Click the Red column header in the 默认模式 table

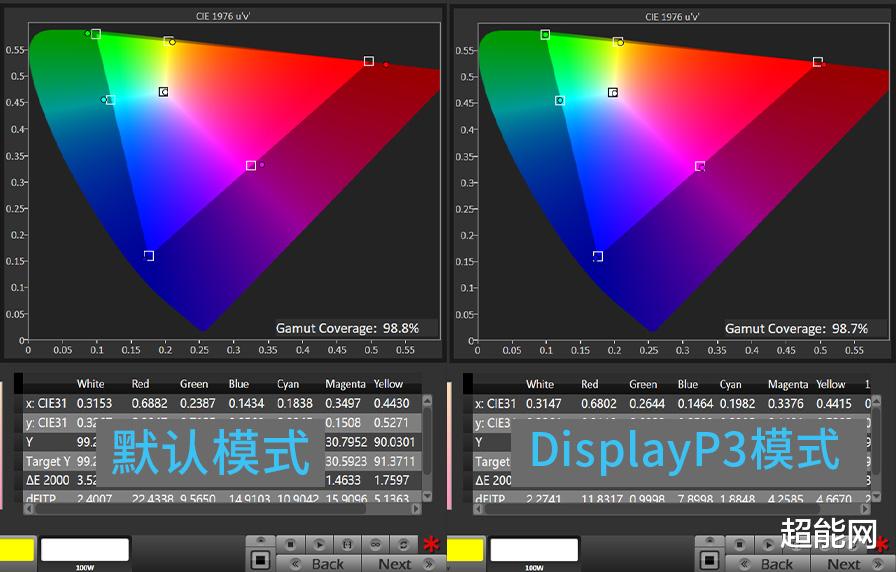pyautogui.click(x=140, y=384)
